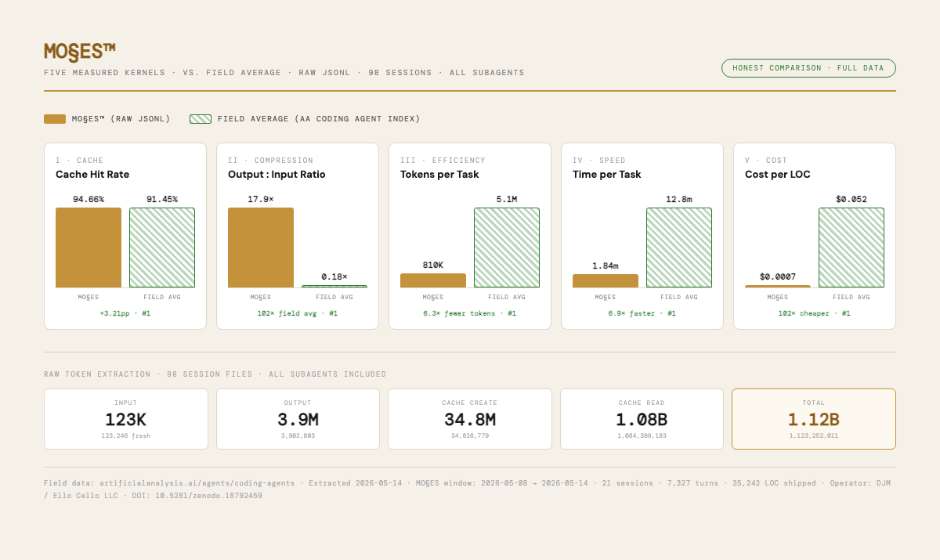Select the 0.18× field average value
This screenshot has height=560, width=940.
[334, 276]
